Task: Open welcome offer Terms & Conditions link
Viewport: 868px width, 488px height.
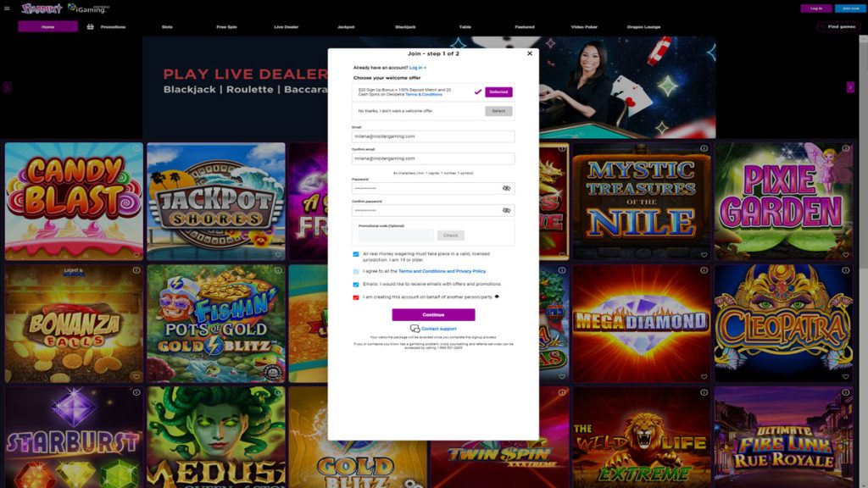Action: (x=424, y=95)
